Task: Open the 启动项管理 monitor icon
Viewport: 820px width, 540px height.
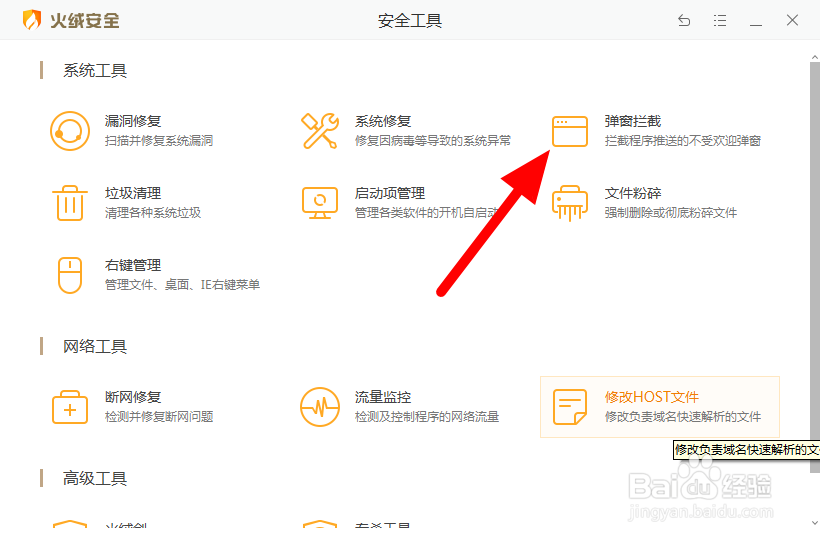Action: point(320,203)
